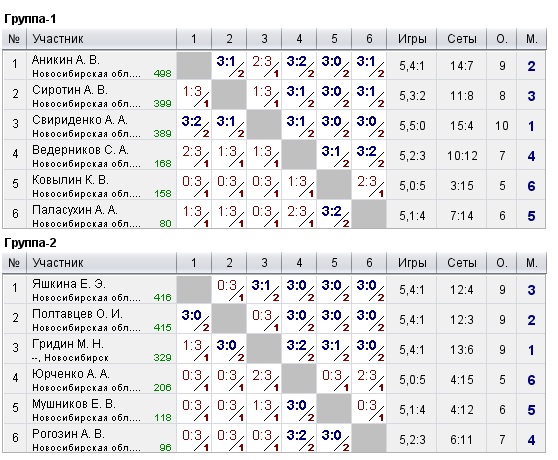Select player Аникин А. В. in Группа-1
The image size is (558, 460).
[65, 60]
